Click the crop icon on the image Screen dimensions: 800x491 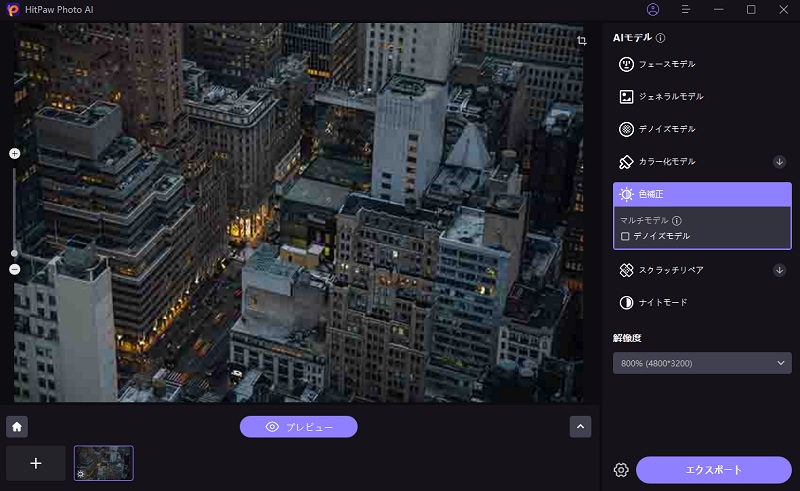582,41
